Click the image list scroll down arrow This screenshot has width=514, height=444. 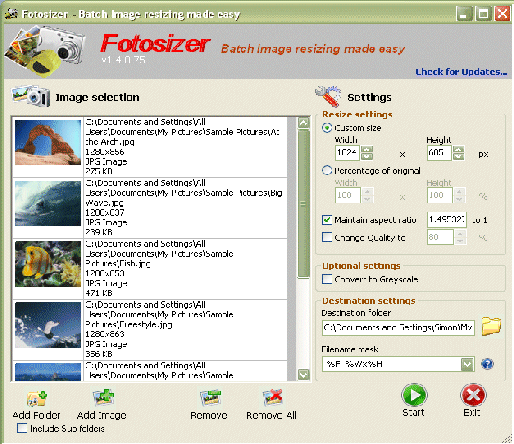pyautogui.click(x=303, y=374)
